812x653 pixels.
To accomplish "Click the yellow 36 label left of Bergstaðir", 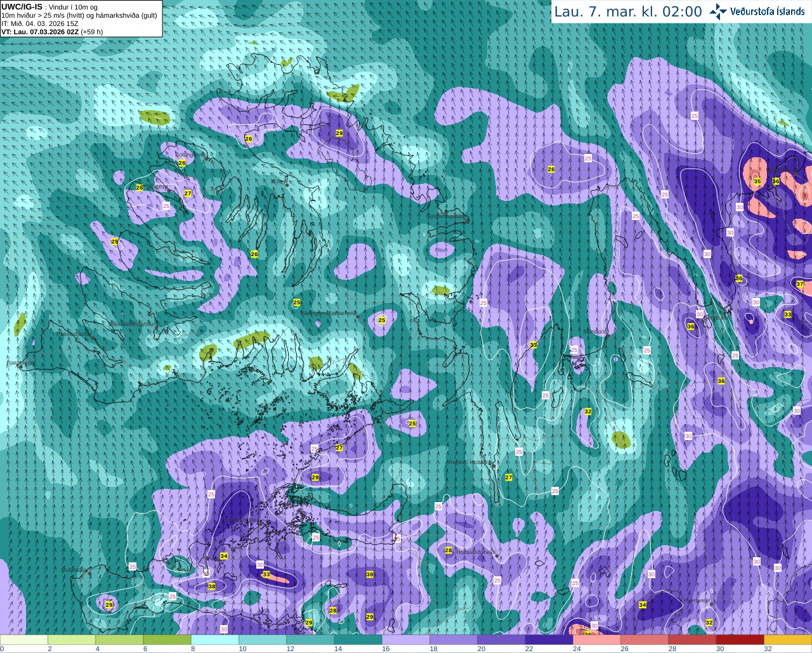I will point(690,326).
